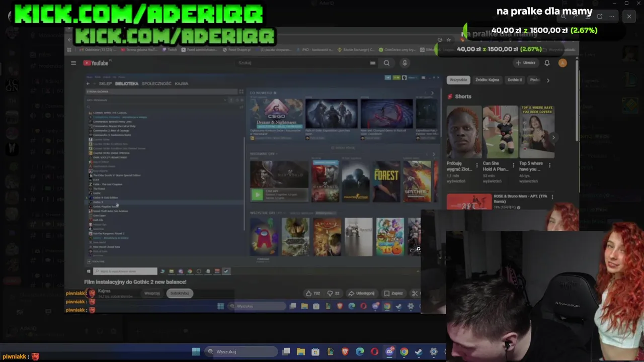The width and height of the screenshot is (644, 362).
Task: Open SKLEP tab in the Steam video
Action: pos(105,83)
